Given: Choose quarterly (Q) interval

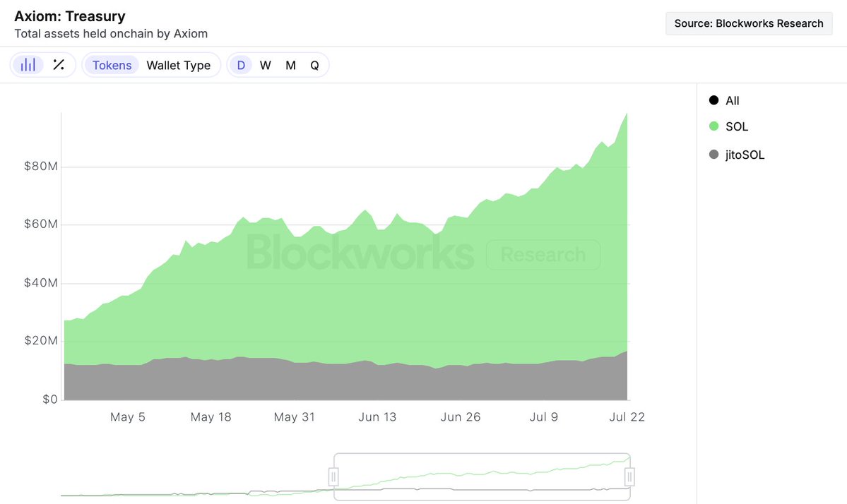Looking at the screenshot, I should 314,65.
